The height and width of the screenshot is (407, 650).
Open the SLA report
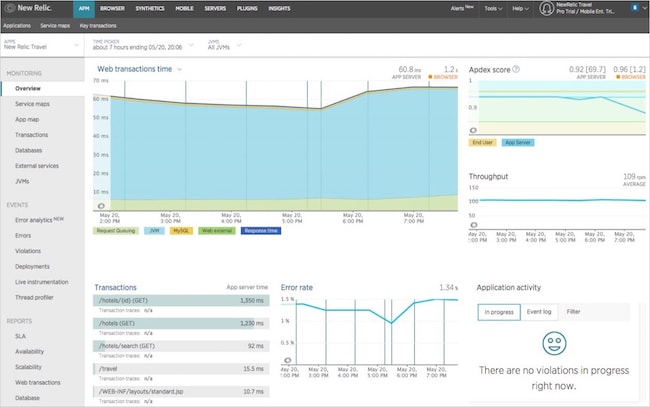[20, 336]
